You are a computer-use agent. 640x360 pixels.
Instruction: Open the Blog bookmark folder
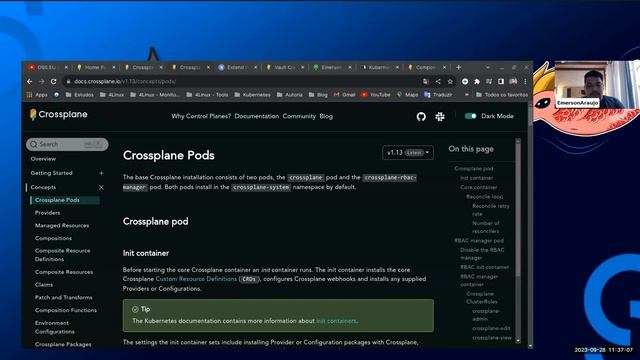click(x=318, y=95)
